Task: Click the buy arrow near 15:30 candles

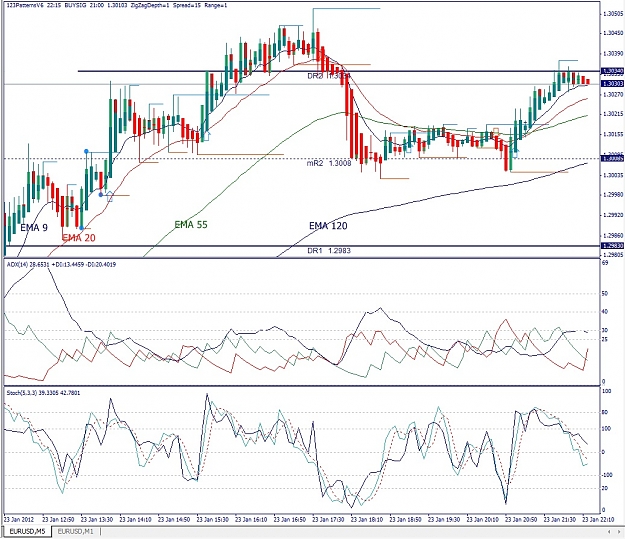Action: pyautogui.click(x=206, y=136)
